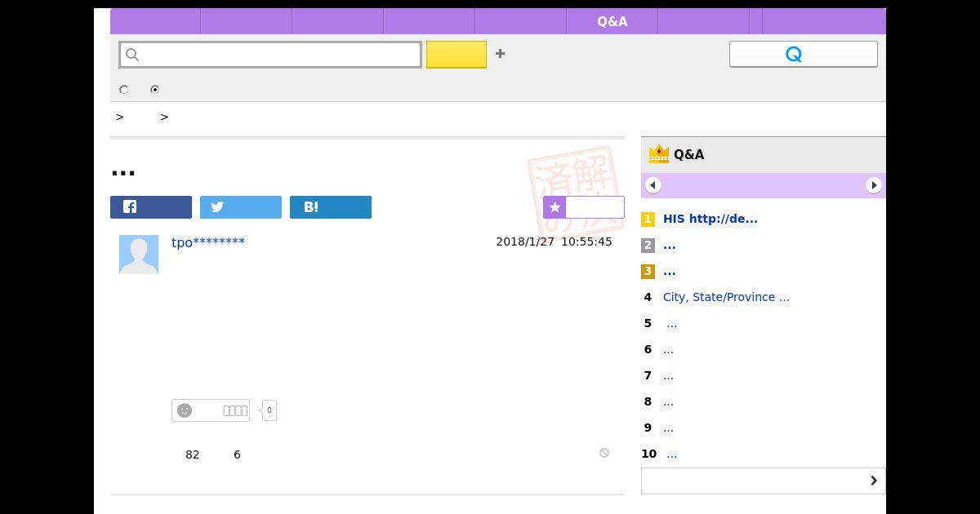Open the rank 5 question link
980x514 pixels.
click(x=671, y=323)
